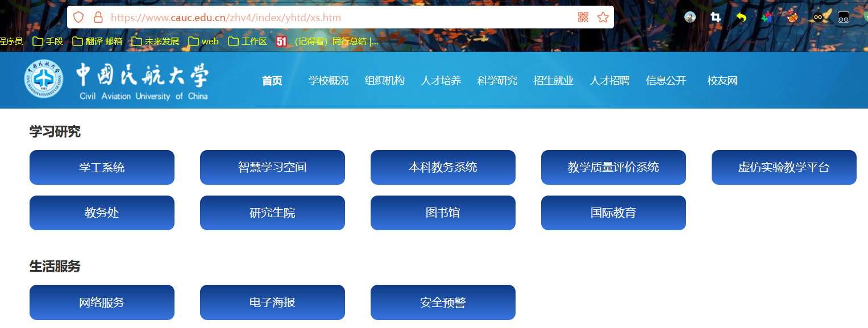The image size is (868, 328).
Task: Open the screenshot crop extension icon
Action: pyautogui.click(x=715, y=17)
